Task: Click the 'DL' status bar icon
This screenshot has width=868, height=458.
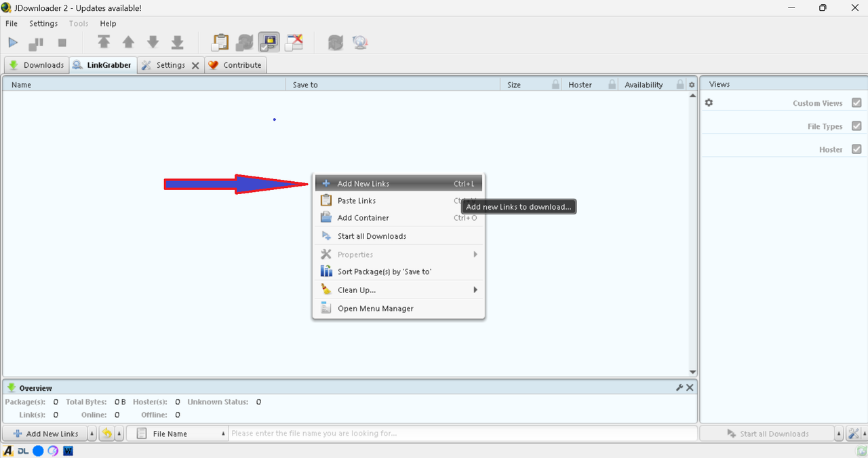Action: point(23,451)
